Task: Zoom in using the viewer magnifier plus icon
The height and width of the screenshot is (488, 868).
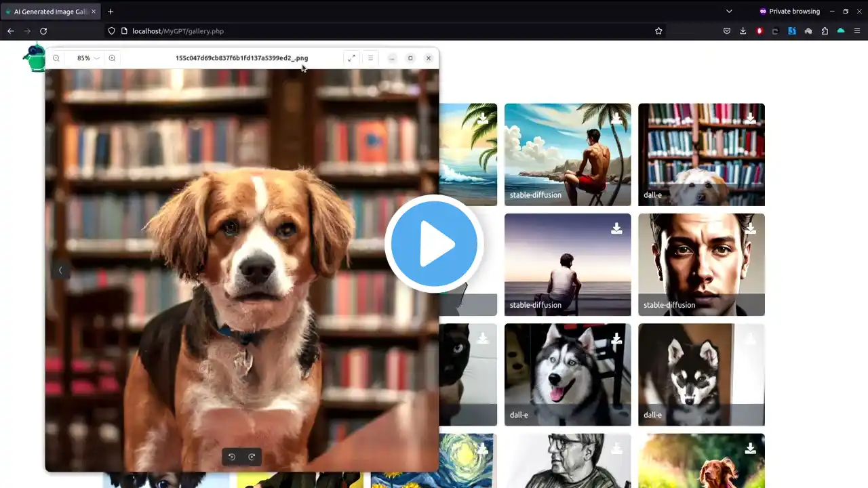Action: pyautogui.click(x=112, y=58)
